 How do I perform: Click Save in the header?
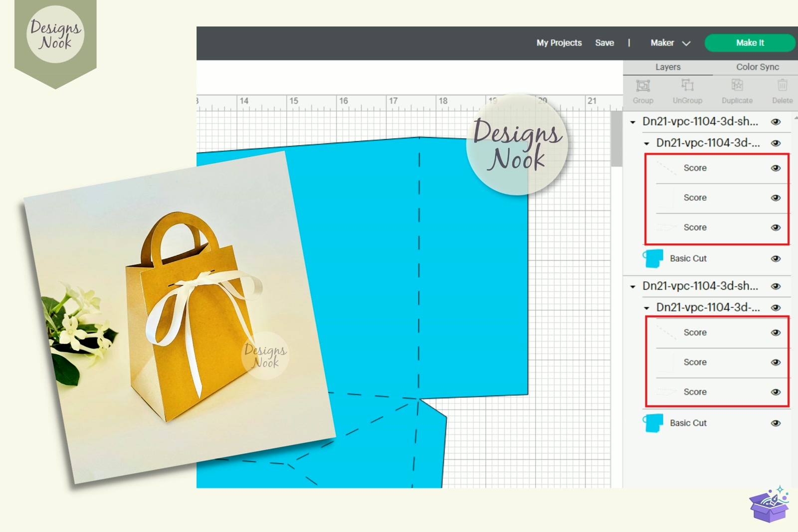click(604, 43)
